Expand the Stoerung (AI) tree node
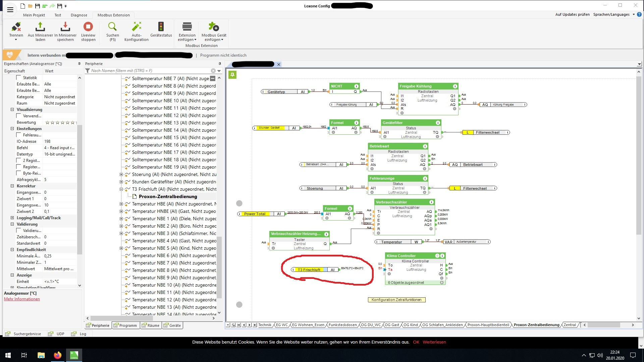644x362 pixels. pos(121,175)
